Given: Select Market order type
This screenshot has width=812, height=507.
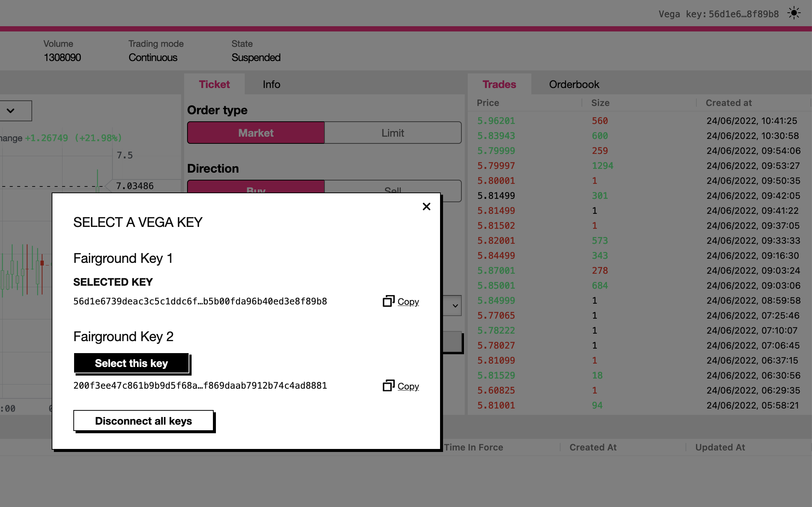Looking at the screenshot, I should tap(256, 133).
